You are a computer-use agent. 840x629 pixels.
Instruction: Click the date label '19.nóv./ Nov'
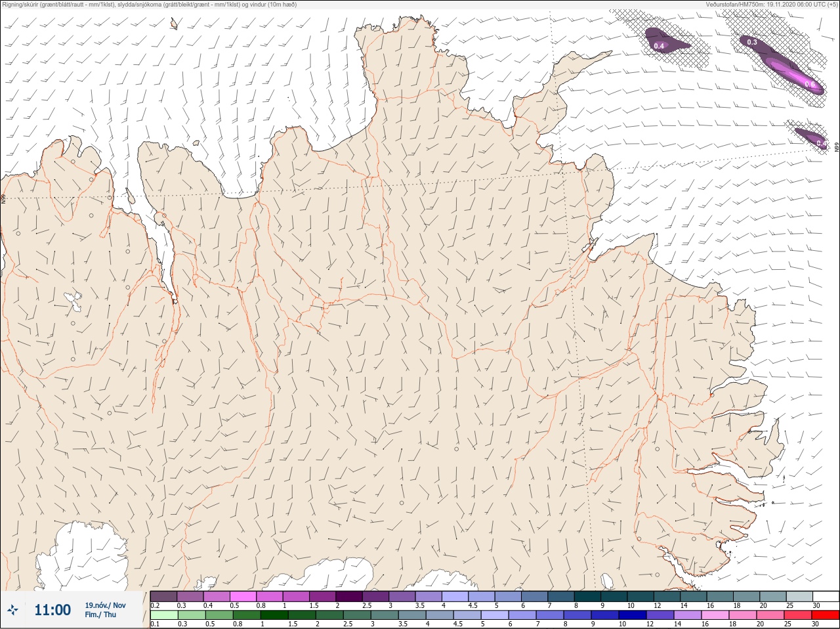[105, 605]
